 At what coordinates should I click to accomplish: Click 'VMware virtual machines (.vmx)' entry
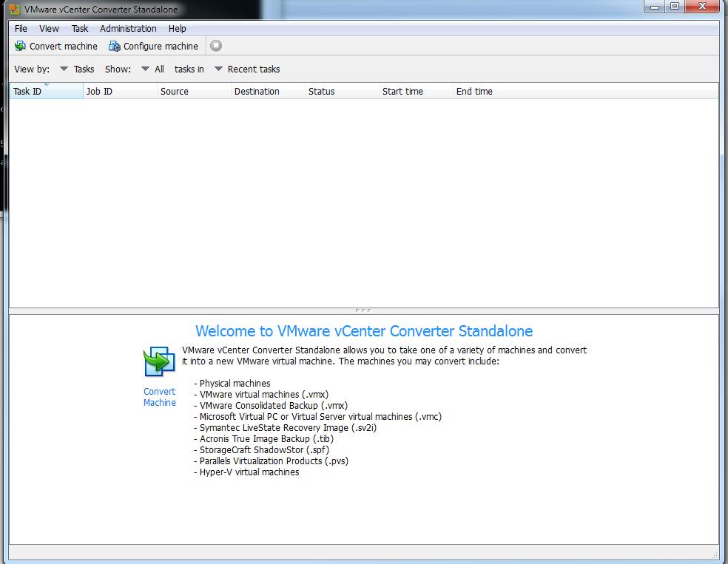pos(261,394)
